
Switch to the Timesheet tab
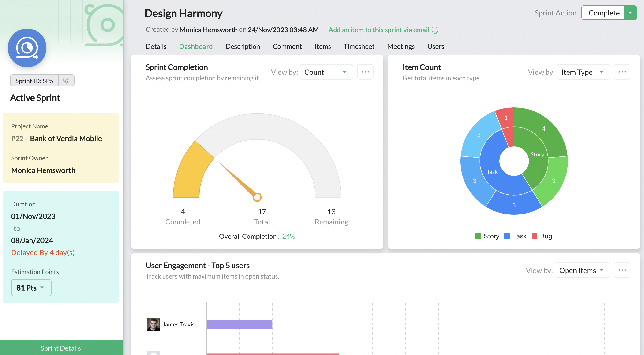tap(359, 46)
